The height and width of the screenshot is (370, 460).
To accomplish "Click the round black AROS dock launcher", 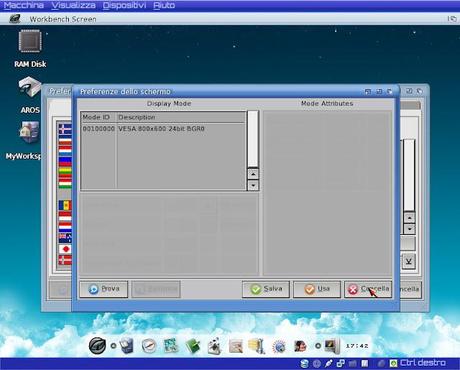I will point(97,346).
